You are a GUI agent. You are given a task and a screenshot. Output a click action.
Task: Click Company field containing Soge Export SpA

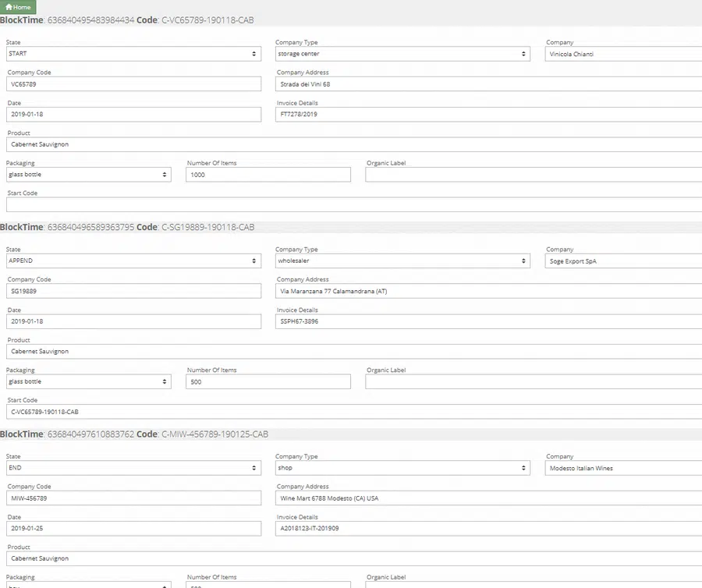tap(623, 261)
